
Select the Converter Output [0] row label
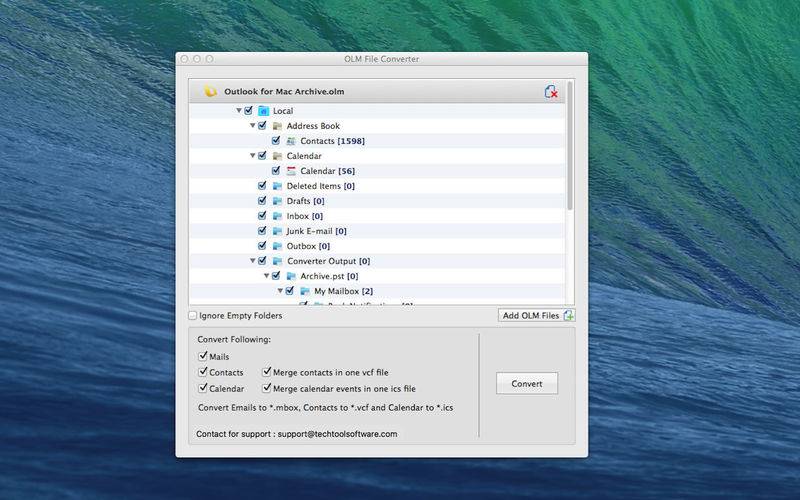329,261
